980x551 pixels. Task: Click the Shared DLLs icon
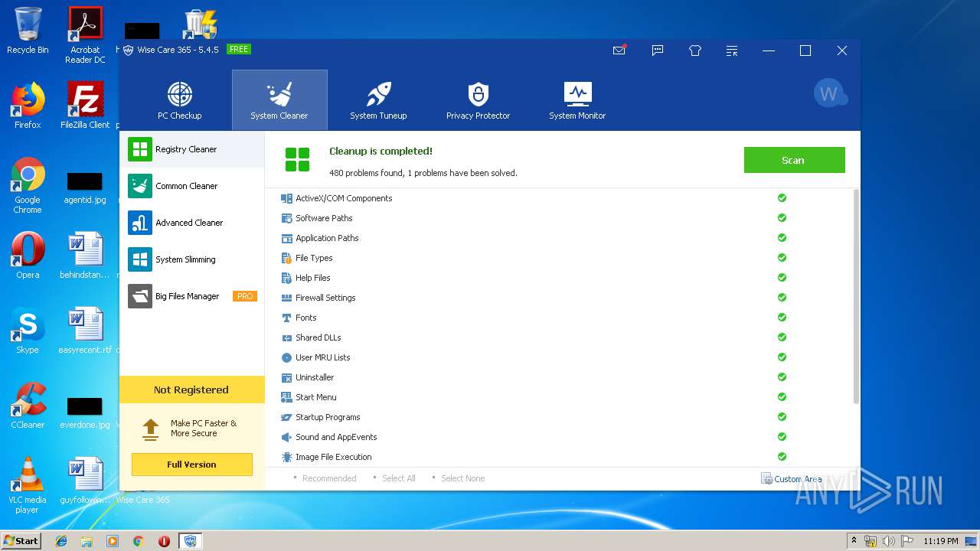click(x=286, y=337)
